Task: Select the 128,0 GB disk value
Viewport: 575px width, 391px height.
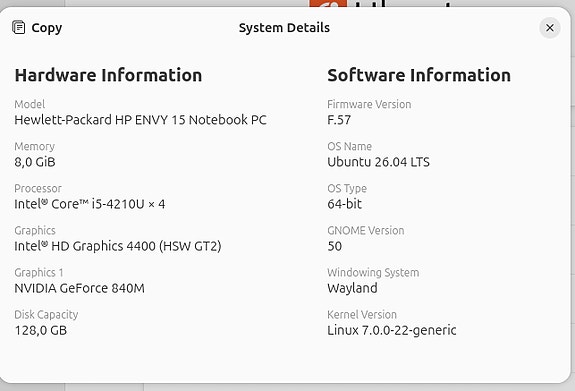Action: 41,330
